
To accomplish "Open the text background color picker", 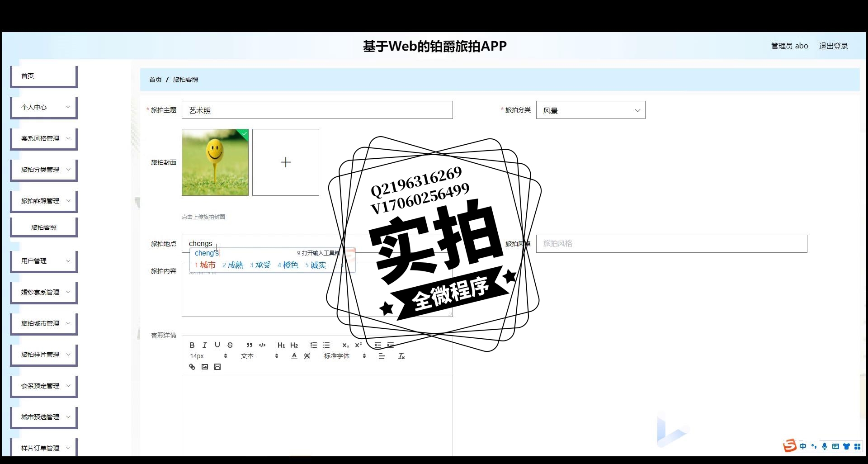I will 307,356.
